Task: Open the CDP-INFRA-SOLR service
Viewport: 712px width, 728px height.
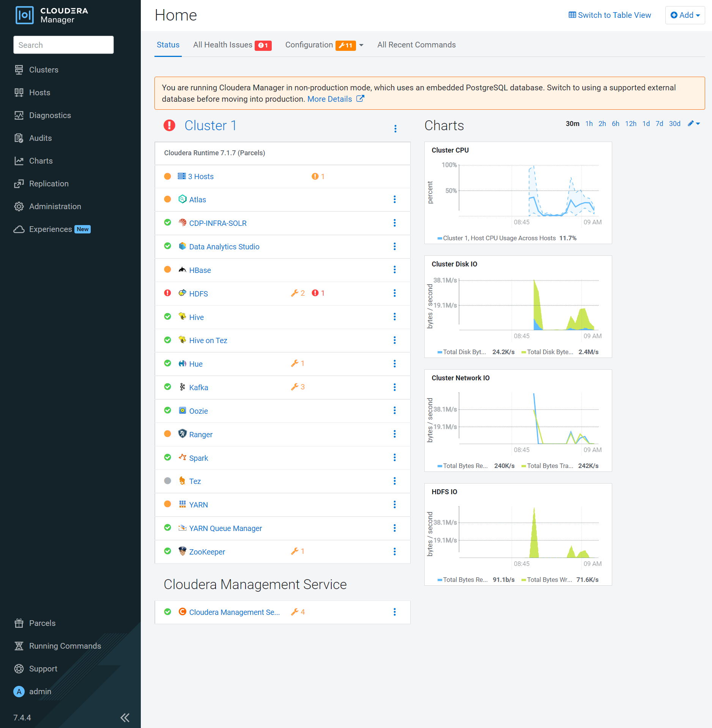Action: (x=218, y=223)
